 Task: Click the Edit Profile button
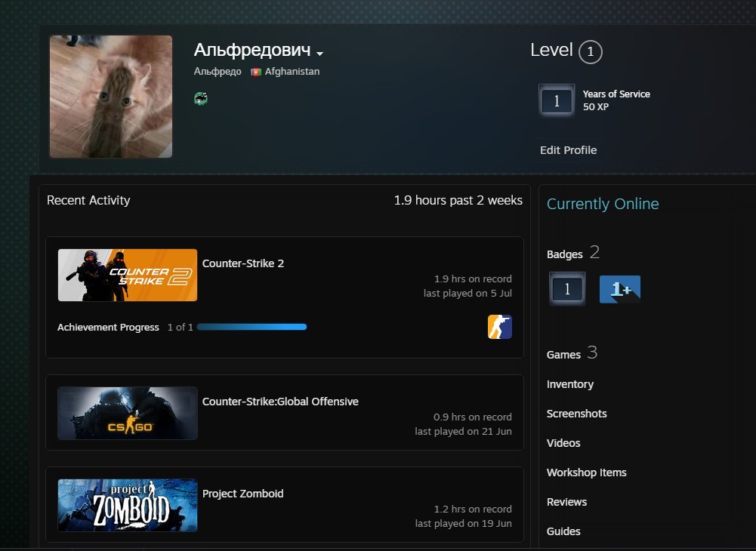(568, 150)
